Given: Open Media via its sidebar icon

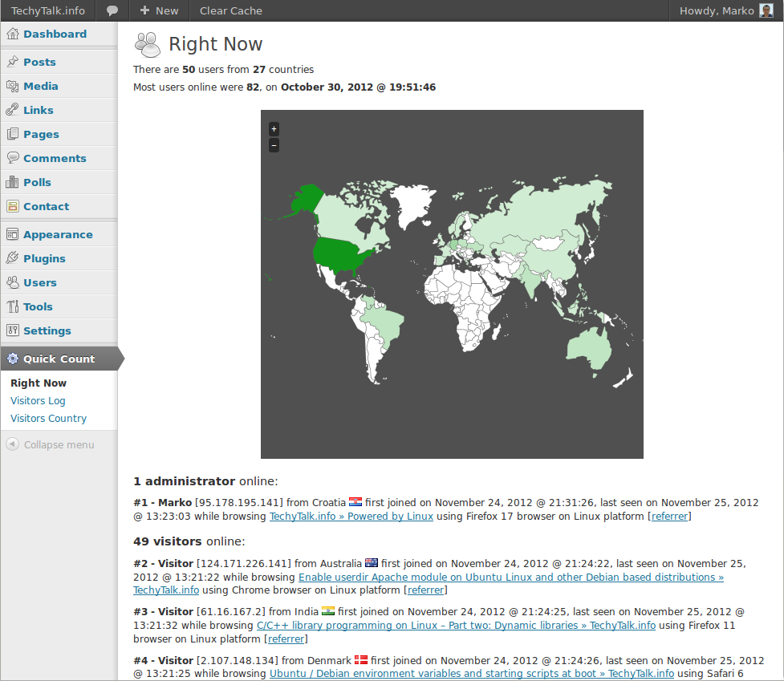Looking at the screenshot, I should point(13,86).
